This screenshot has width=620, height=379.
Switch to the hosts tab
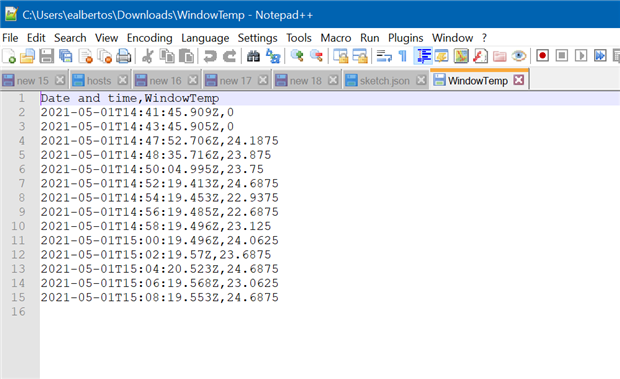99,81
